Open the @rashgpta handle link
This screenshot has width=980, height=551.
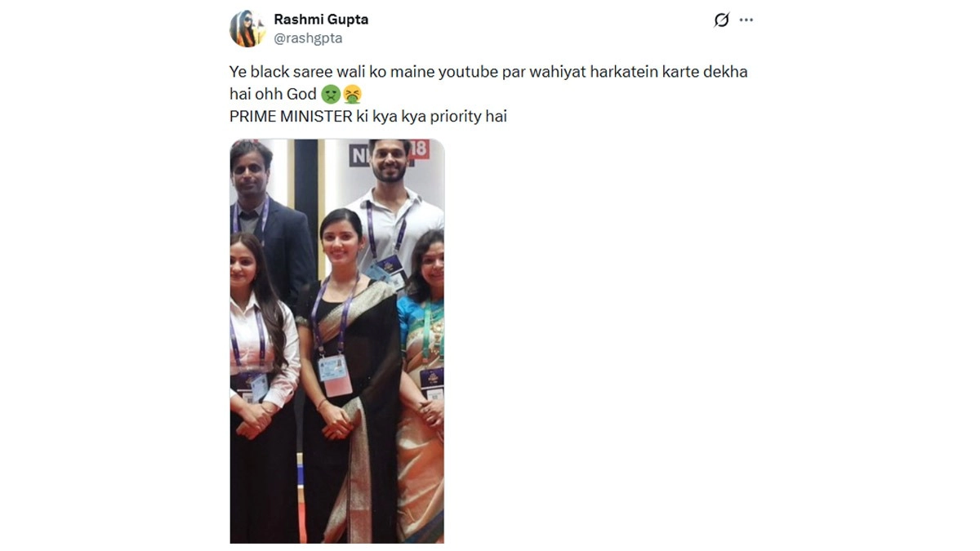308,38
